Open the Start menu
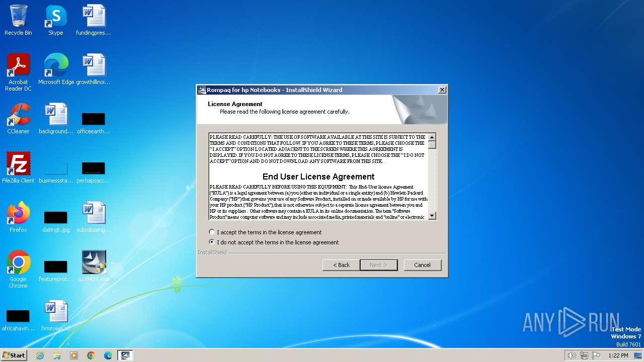Image resolution: width=644 pixels, height=362 pixels. (14, 355)
